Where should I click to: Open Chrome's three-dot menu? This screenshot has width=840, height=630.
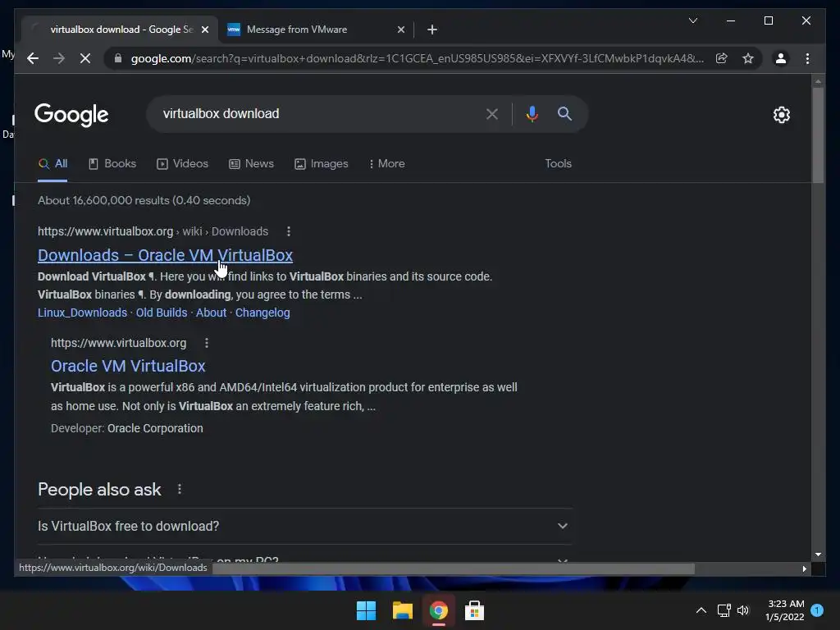pyautogui.click(x=807, y=58)
